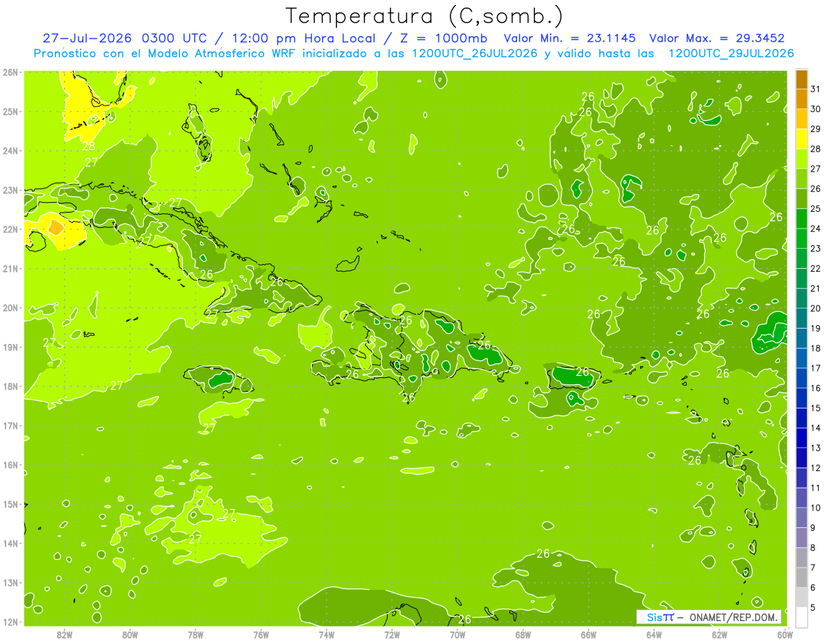
Task: Click legend value 20 on color bar
Action: pyautogui.click(x=816, y=308)
